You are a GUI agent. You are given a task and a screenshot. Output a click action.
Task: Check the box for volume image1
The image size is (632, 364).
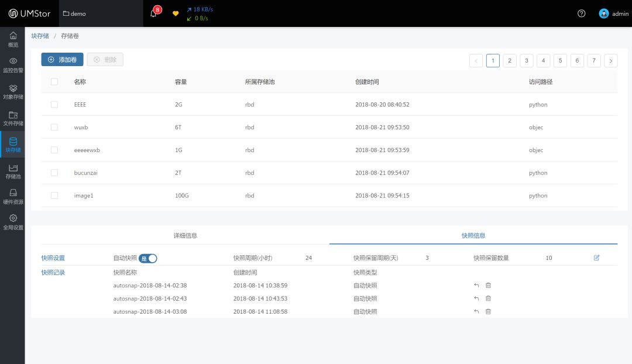[x=54, y=195]
